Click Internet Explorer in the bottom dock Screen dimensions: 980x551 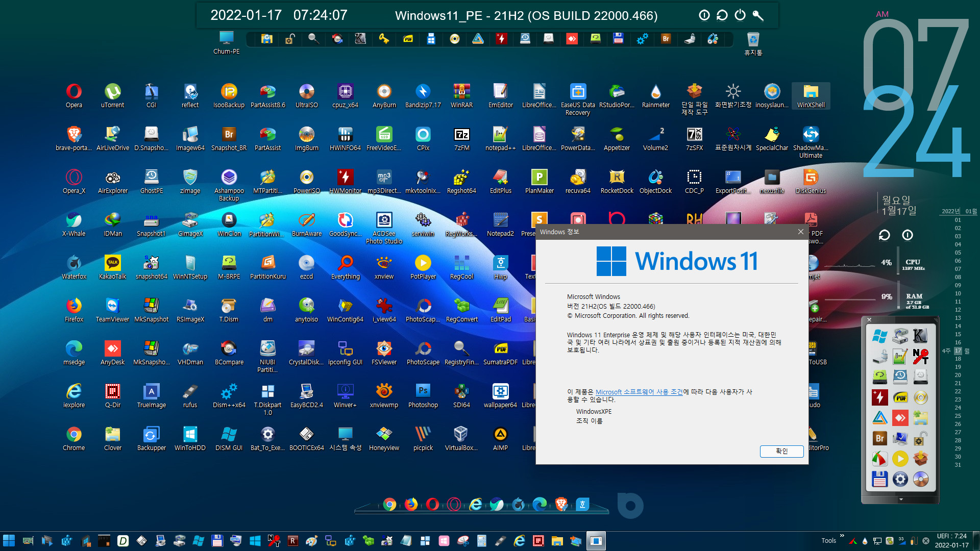point(476,504)
